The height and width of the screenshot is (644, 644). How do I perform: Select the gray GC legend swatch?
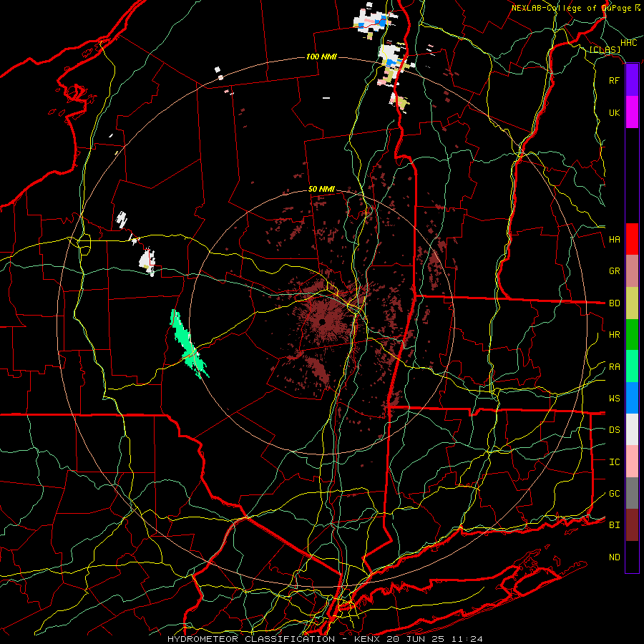tap(632, 493)
